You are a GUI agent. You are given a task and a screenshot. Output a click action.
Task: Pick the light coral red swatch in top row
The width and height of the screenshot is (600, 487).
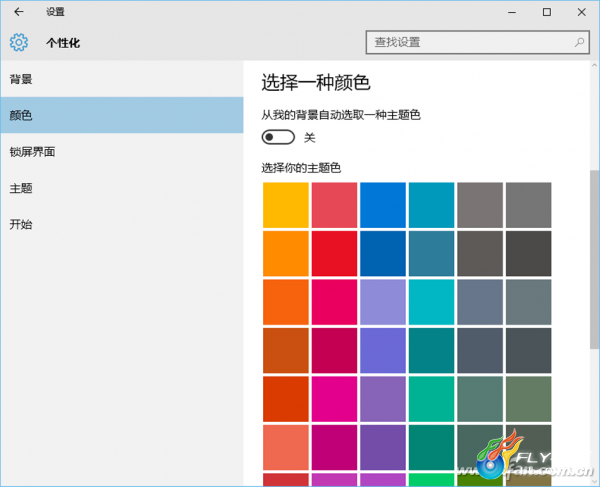(x=334, y=205)
